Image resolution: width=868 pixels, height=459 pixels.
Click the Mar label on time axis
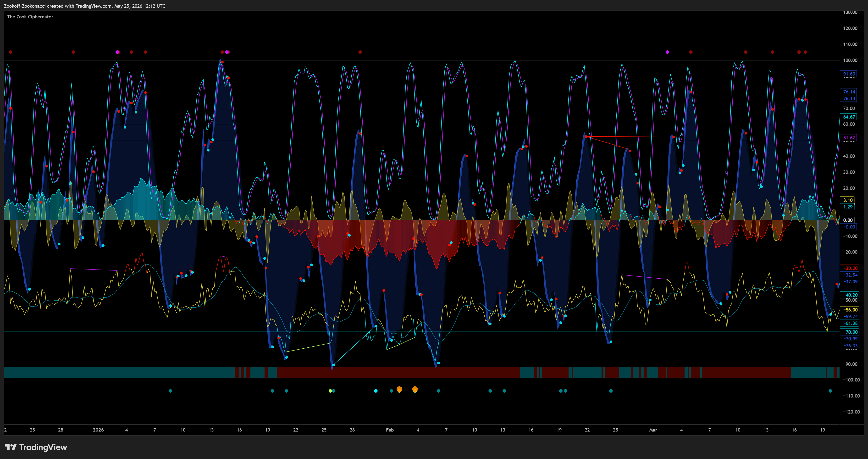pos(653,430)
